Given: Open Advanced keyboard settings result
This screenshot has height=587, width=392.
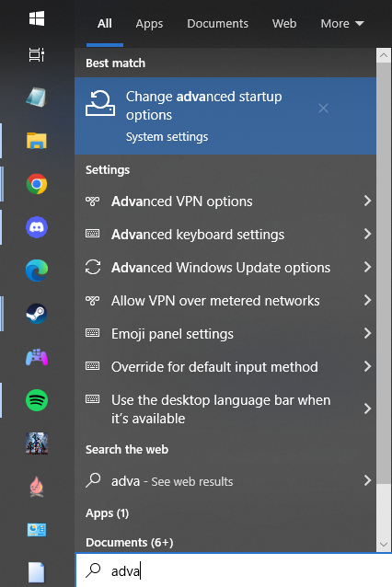Looking at the screenshot, I should point(225,235).
